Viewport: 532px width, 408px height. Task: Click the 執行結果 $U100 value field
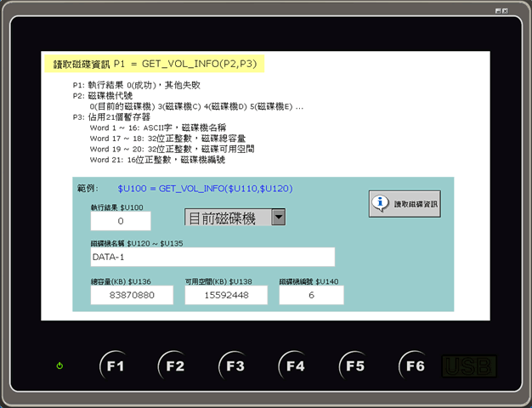coord(121,221)
